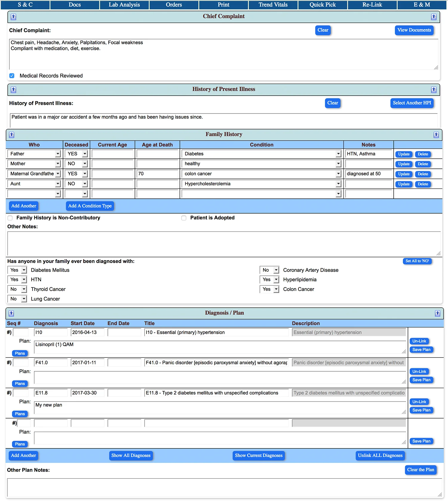Image resolution: width=448 pixels, height=501 pixels.
Task: Open the Re-Link tab
Action: tap(372, 5)
